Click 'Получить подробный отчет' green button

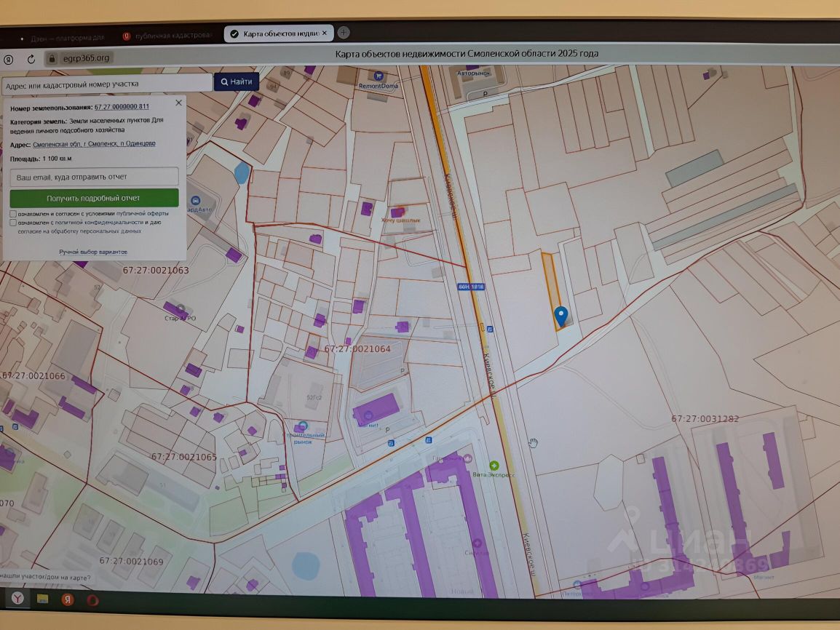click(95, 198)
